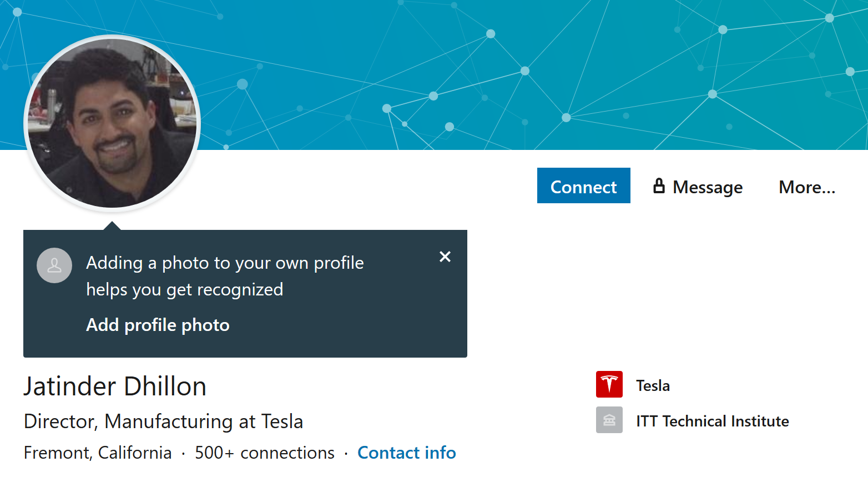
Task: Click the Fremont, California location text
Action: [98, 453]
